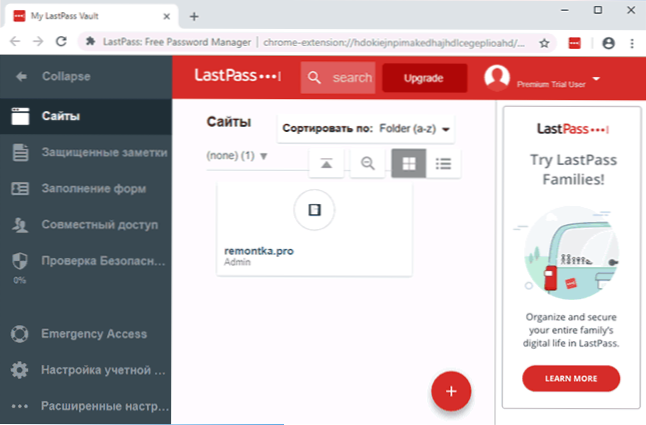The width and height of the screenshot is (646, 425).
Task: Click the extension puzzle icon in address bar
Action: click(x=91, y=42)
